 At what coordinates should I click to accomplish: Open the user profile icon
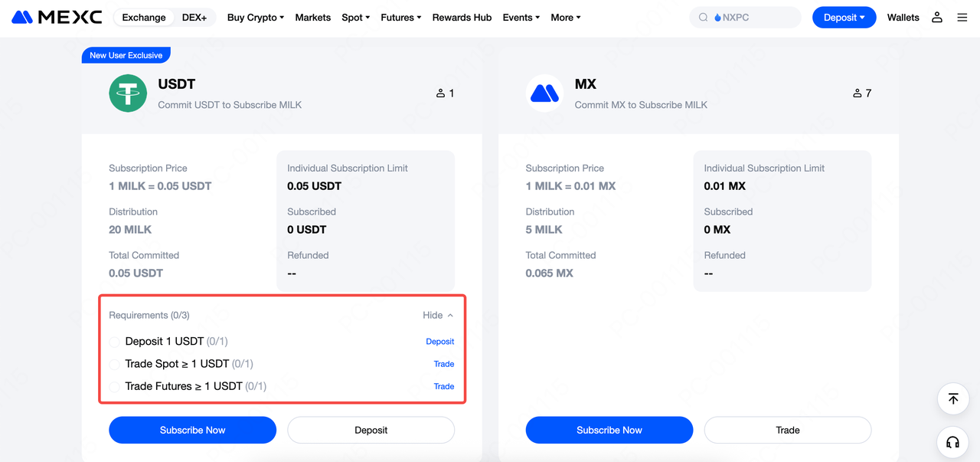[937, 17]
